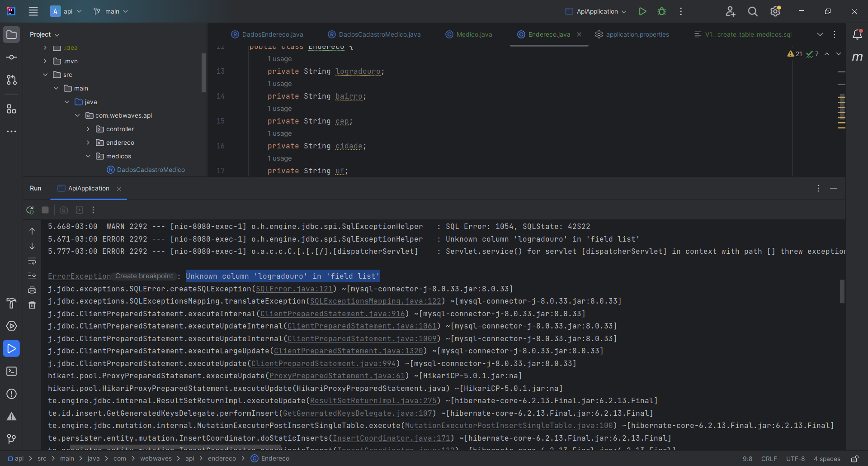This screenshot has height=466, width=868.
Task: Run ApiApplication with green play button
Action: (x=642, y=11)
